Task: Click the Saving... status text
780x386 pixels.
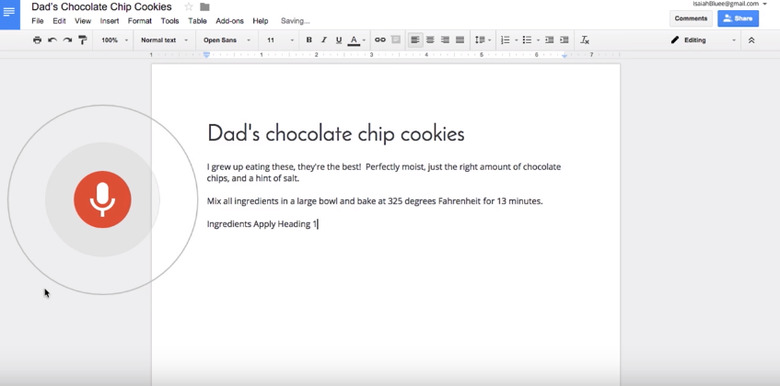Action: tap(295, 21)
